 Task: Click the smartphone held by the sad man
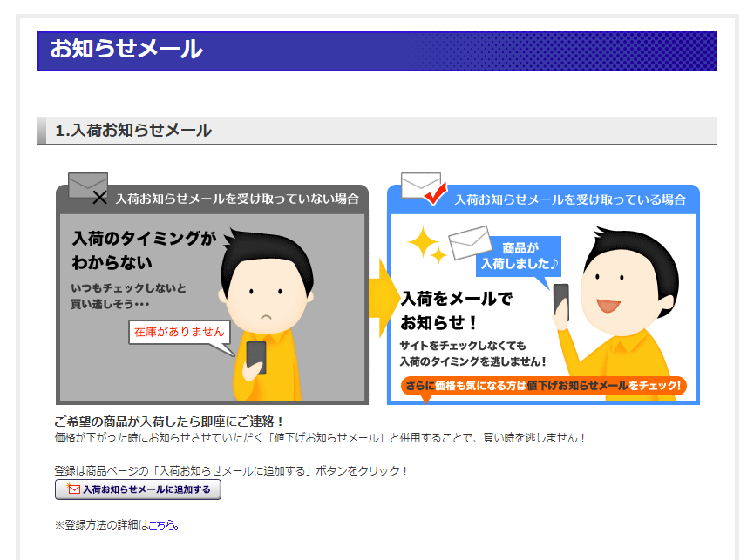point(256,358)
